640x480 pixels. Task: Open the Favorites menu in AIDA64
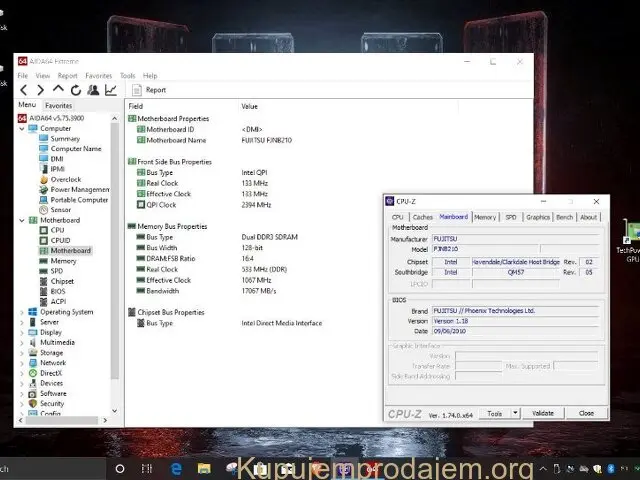point(98,76)
